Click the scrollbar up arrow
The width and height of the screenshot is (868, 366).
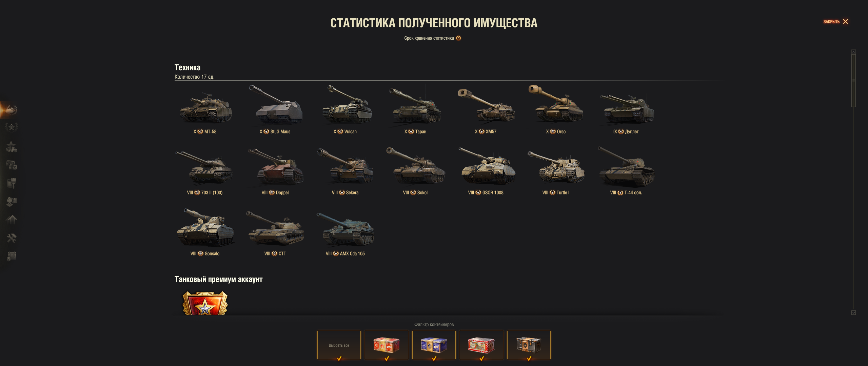coord(853,52)
